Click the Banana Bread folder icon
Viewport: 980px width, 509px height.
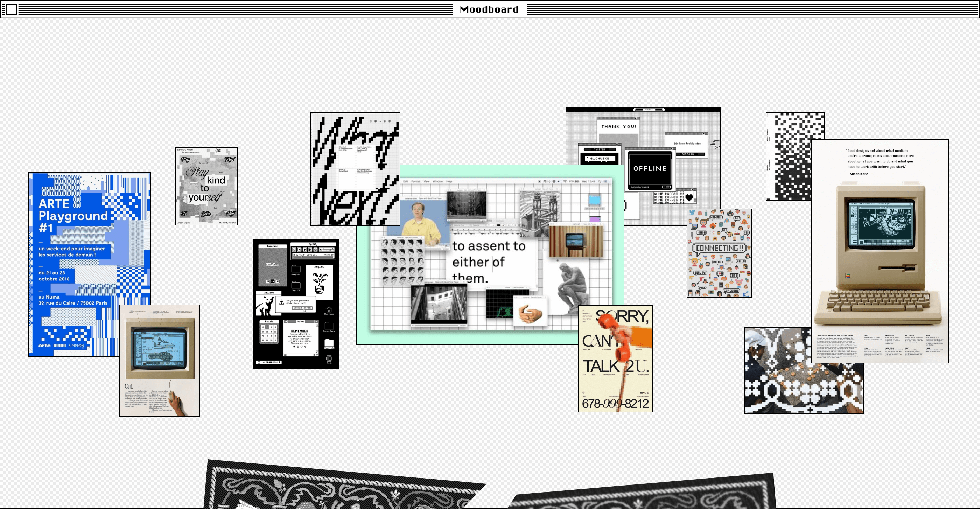pos(329,326)
